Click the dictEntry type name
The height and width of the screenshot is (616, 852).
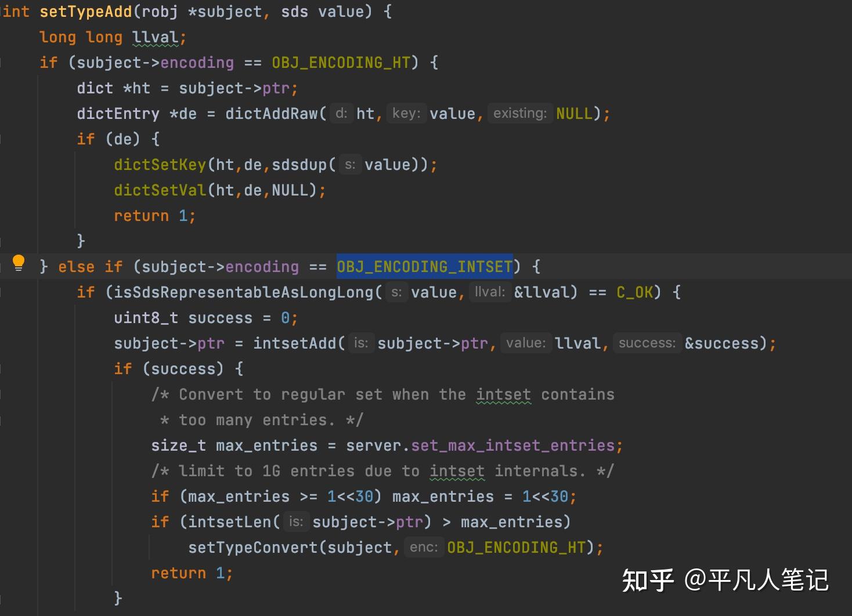click(x=118, y=114)
